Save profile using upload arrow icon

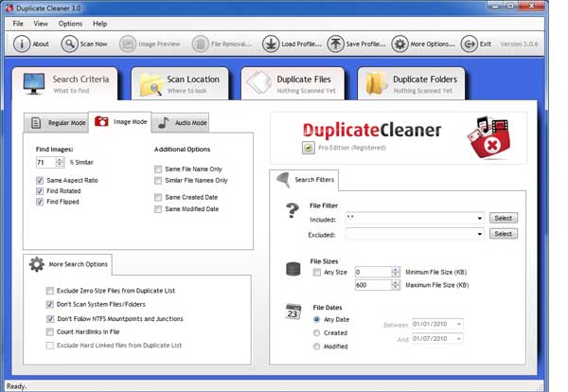335,44
